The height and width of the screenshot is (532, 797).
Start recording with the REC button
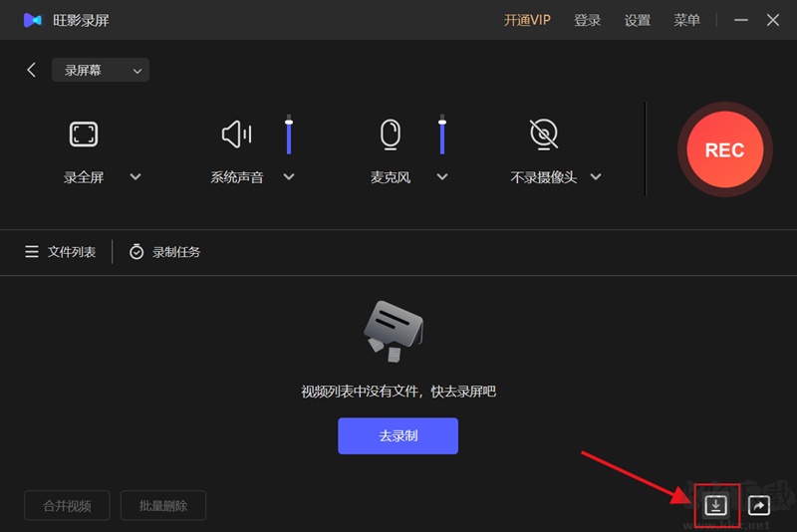(x=725, y=149)
